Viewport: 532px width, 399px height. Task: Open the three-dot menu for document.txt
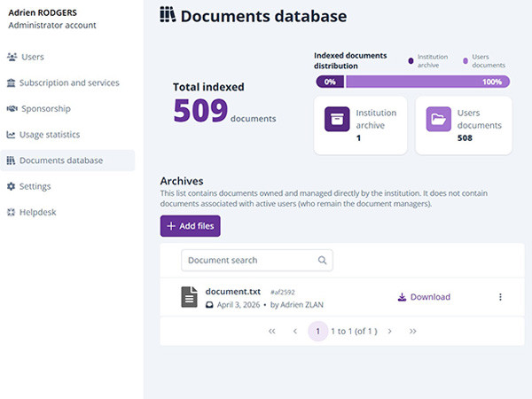(500, 297)
